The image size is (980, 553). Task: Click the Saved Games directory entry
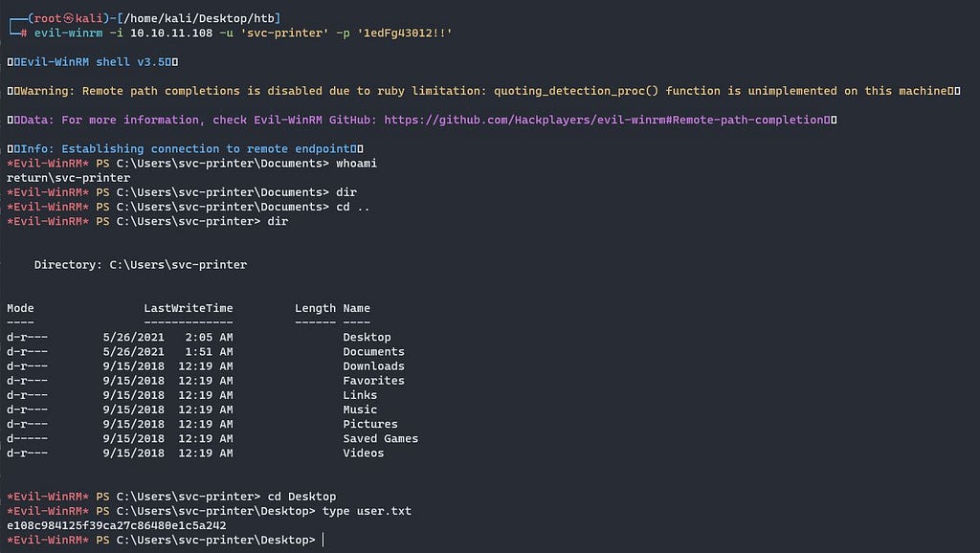381,438
